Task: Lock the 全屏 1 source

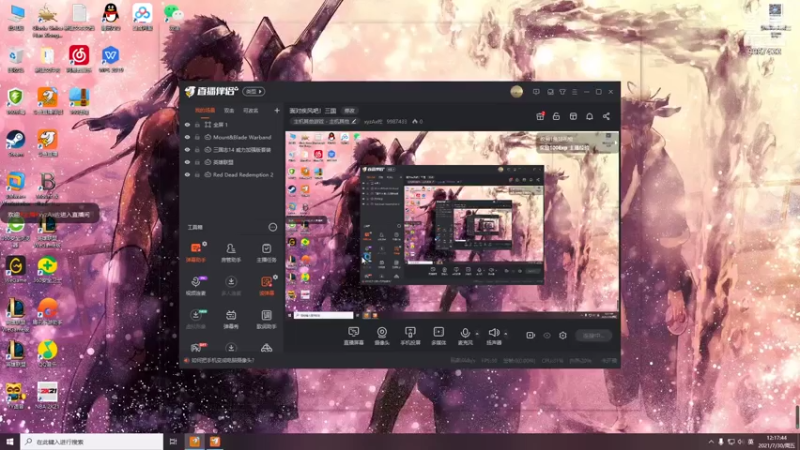Action: point(197,124)
